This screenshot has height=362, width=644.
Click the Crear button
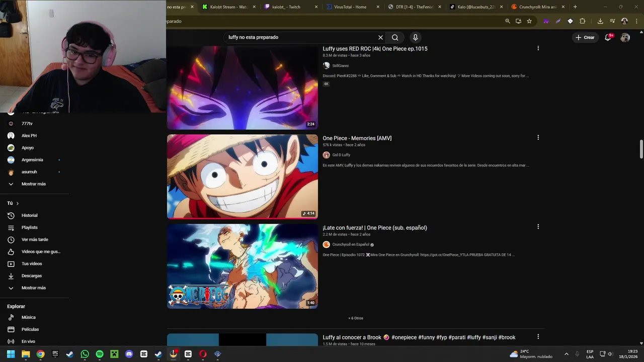(585, 37)
